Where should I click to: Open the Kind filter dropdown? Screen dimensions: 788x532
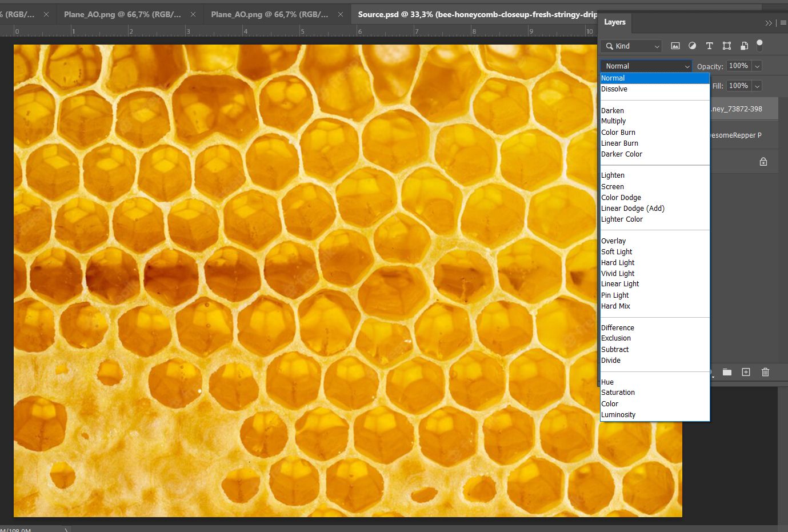click(633, 46)
